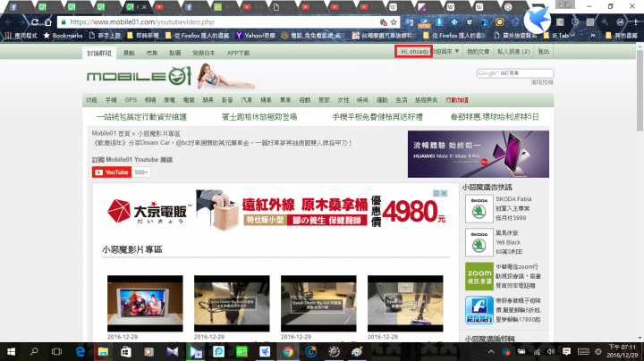The image size is (644, 361).
Task: Close the active browser tab
Action: pos(144,7)
